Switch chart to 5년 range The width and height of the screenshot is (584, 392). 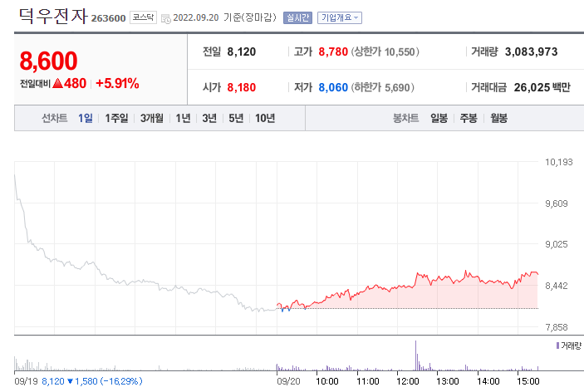click(x=236, y=118)
